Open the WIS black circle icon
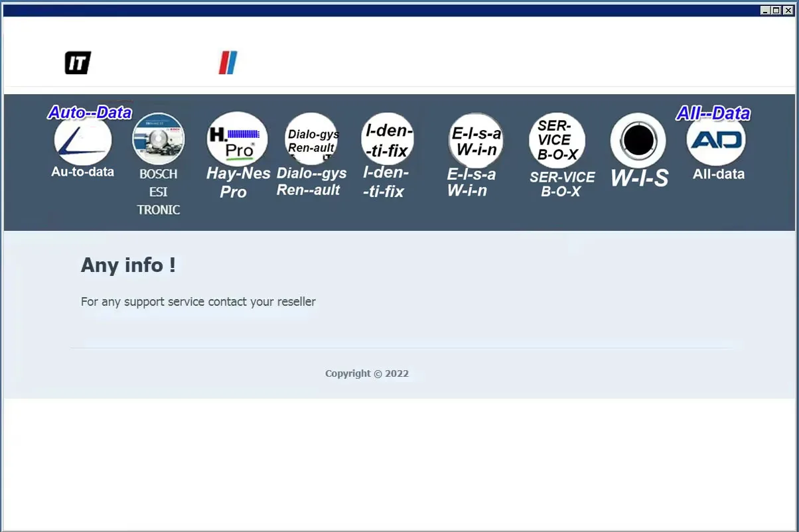This screenshot has height=532, width=799. [638, 141]
